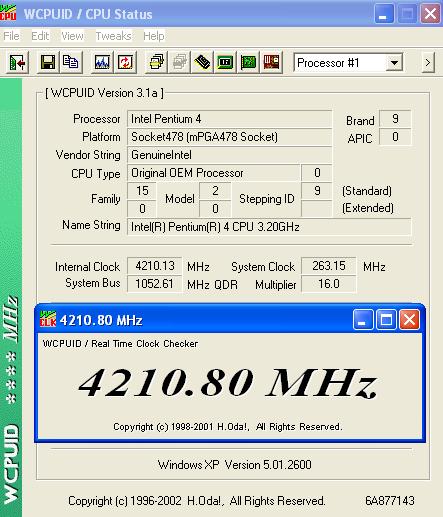Click the floppy disk save icon
The width and height of the screenshot is (443, 517).
point(48,62)
